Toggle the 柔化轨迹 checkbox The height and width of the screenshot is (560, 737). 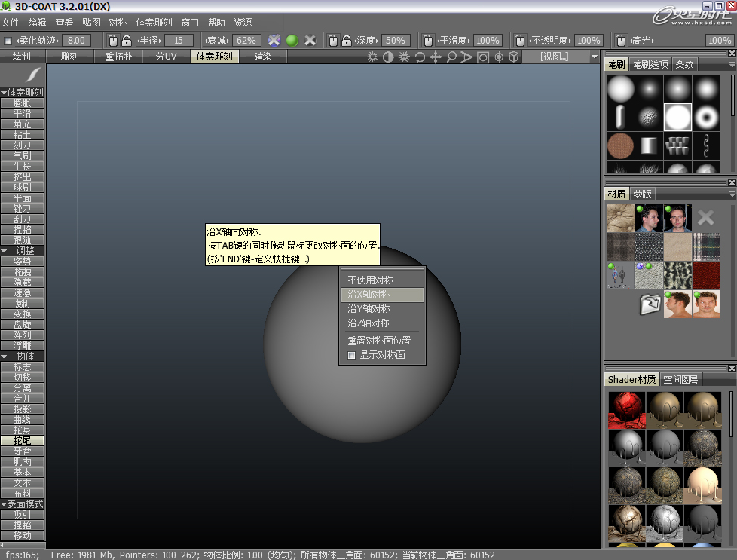tap(8, 41)
